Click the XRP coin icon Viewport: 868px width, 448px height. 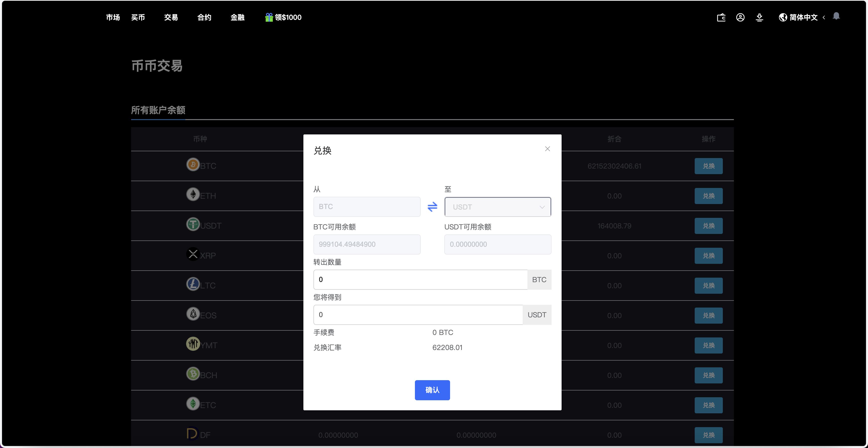click(193, 254)
